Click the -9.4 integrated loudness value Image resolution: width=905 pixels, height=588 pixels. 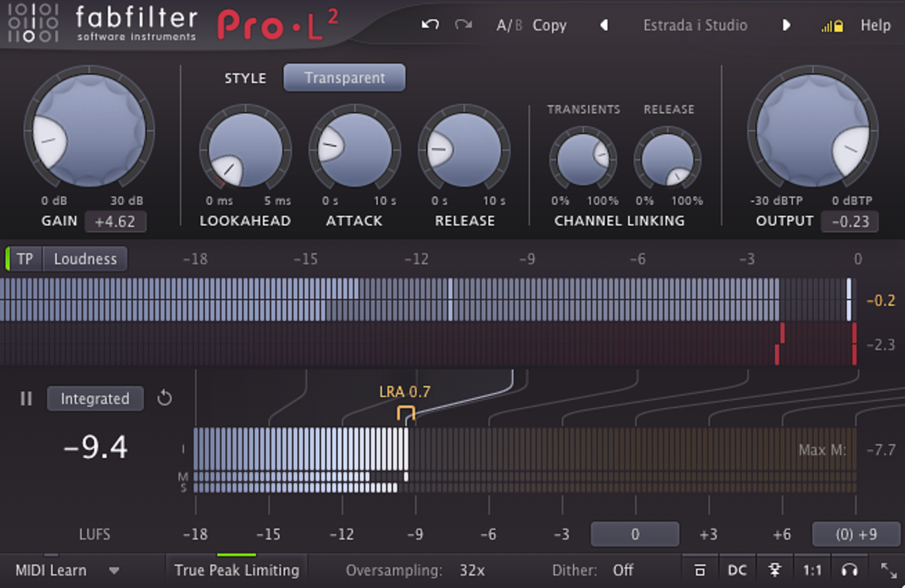pos(95,447)
